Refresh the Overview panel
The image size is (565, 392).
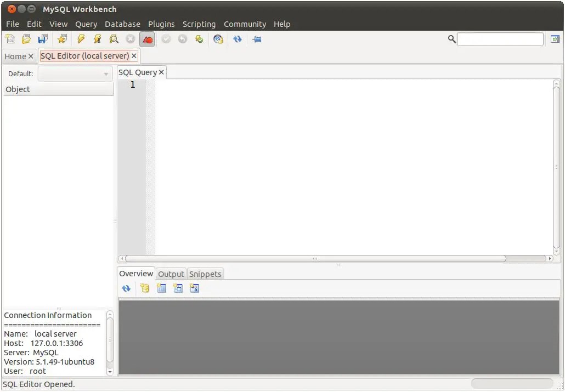pyautogui.click(x=126, y=288)
